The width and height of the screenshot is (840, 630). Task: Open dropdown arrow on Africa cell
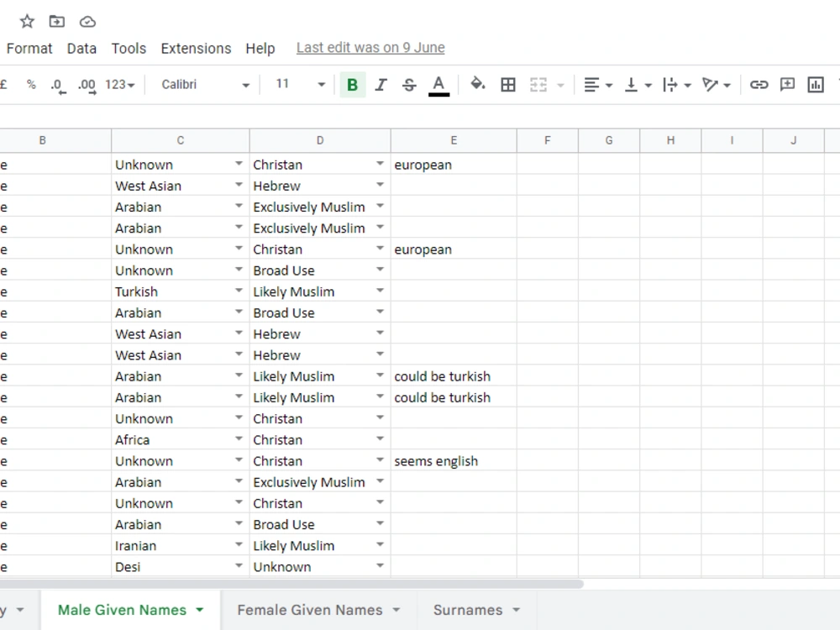coord(239,438)
